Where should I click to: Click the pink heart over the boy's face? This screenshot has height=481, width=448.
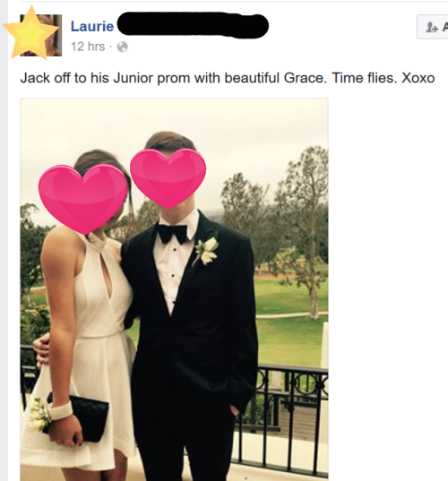pos(168,178)
